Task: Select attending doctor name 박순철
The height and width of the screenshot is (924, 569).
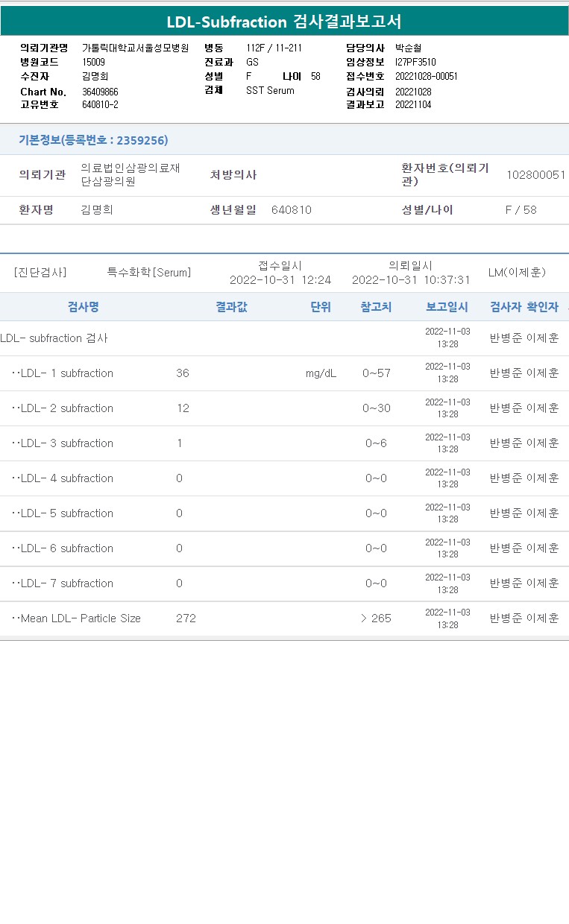Action: pos(408,48)
